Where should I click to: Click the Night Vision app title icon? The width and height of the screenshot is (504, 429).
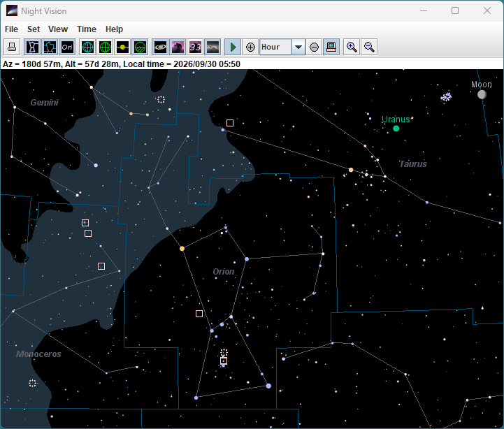point(12,10)
